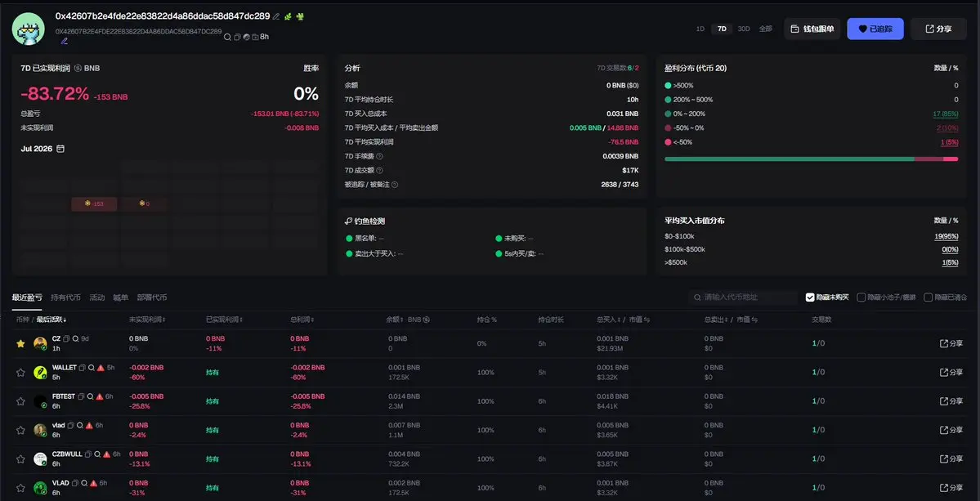Click 分享 in the page header
The image size is (980, 501).
click(939, 29)
